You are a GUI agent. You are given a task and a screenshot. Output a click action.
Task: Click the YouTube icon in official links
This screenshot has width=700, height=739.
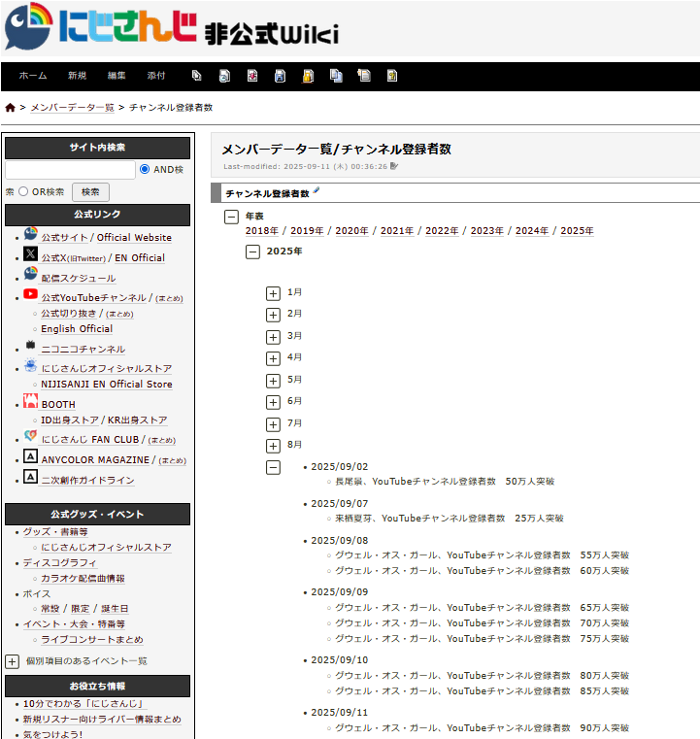click(x=30, y=295)
